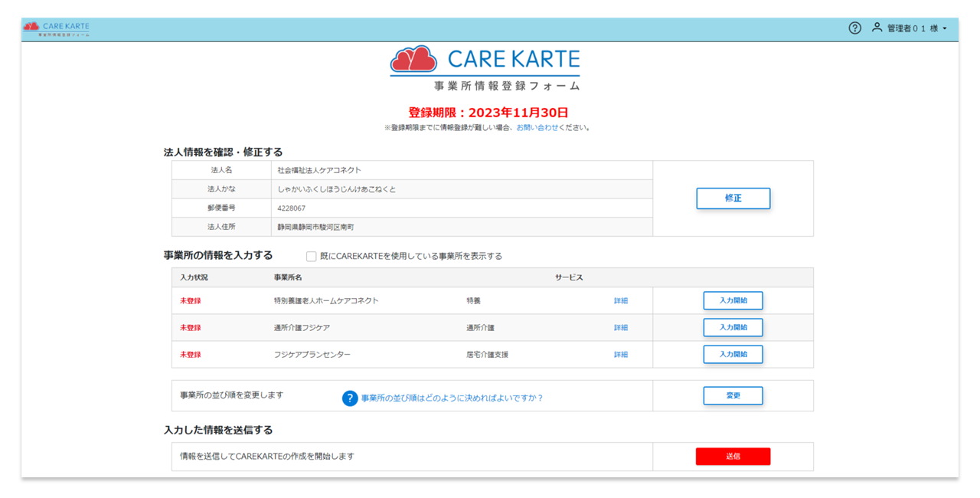Click 未登録 status of 特別養護老人ホームケアコネクト row
This screenshot has width=980, height=498.
click(191, 301)
